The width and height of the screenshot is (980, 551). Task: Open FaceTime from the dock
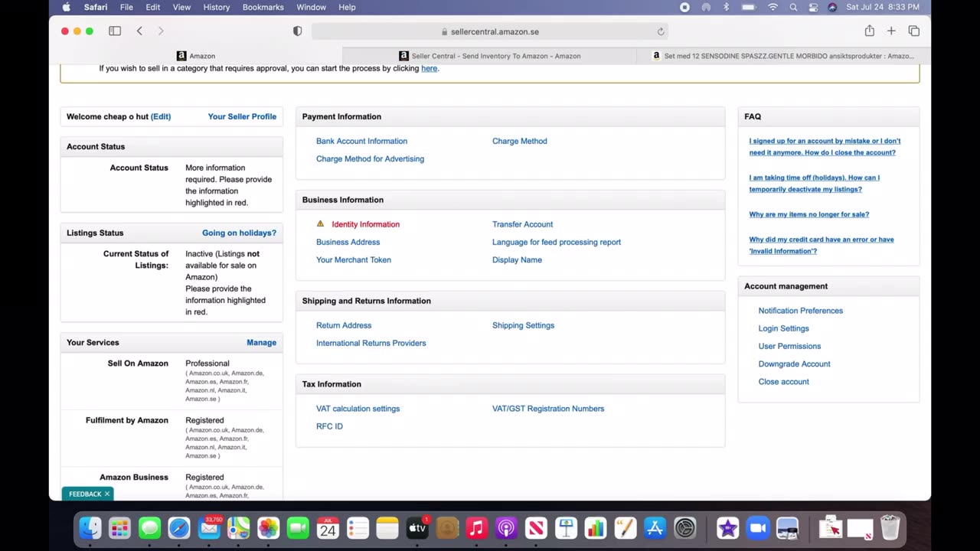point(298,528)
